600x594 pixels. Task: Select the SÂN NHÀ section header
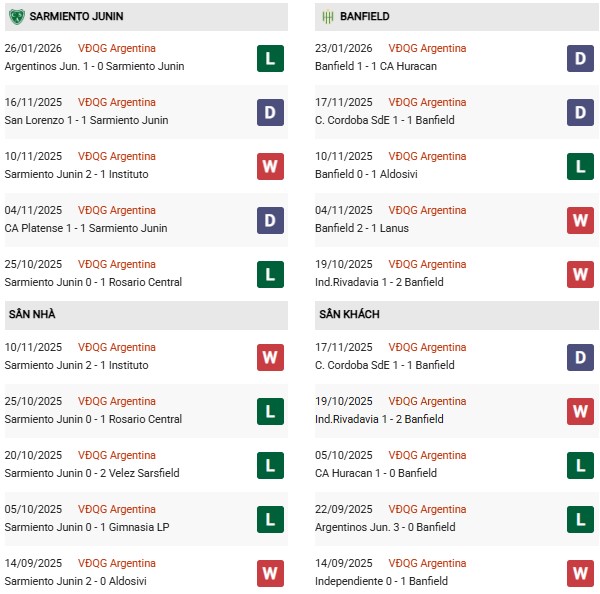(33, 314)
